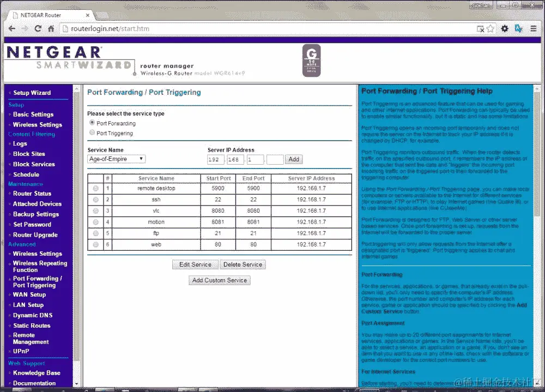545x392 pixels.
Task: Click the Add button
Action: point(294,159)
